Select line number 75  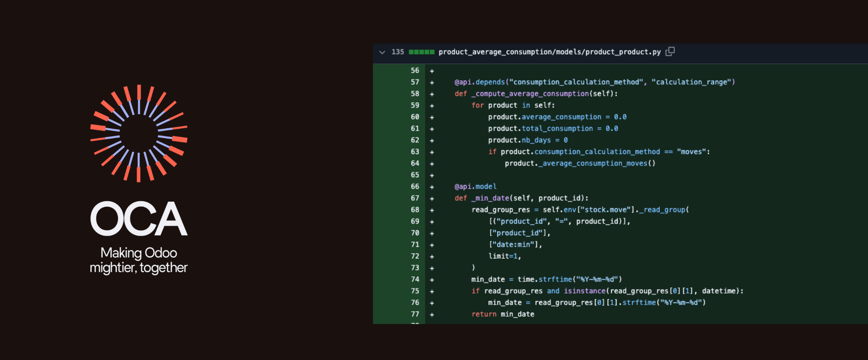[415, 291]
